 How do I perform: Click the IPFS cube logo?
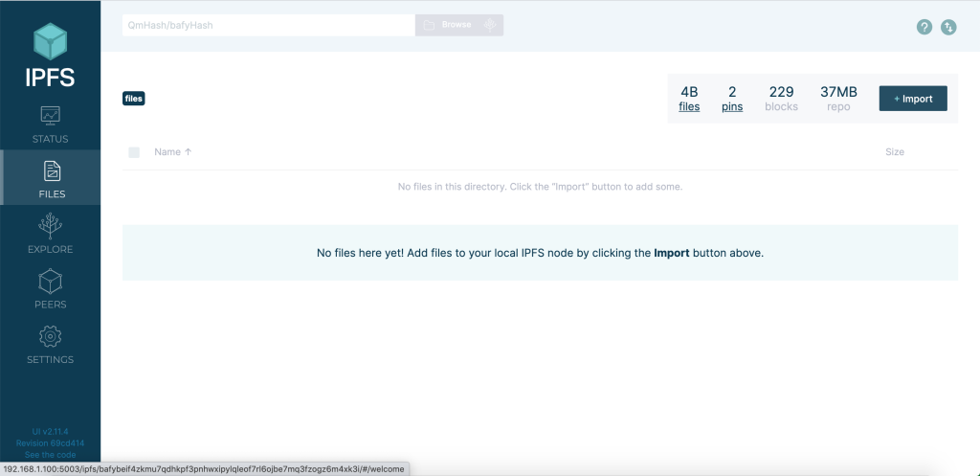(x=51, y=42)
